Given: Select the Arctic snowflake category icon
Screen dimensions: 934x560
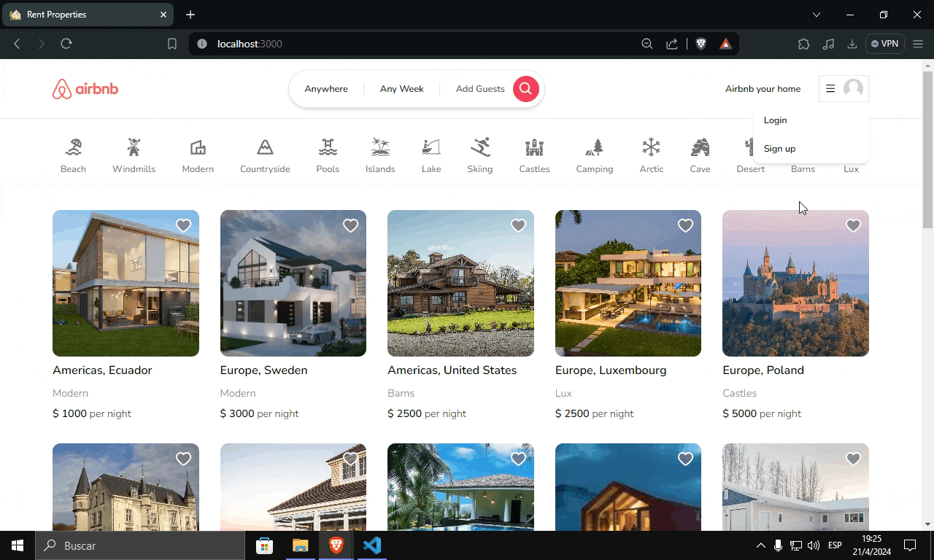Looking at the screenshot, I should (x=652, y=147).
